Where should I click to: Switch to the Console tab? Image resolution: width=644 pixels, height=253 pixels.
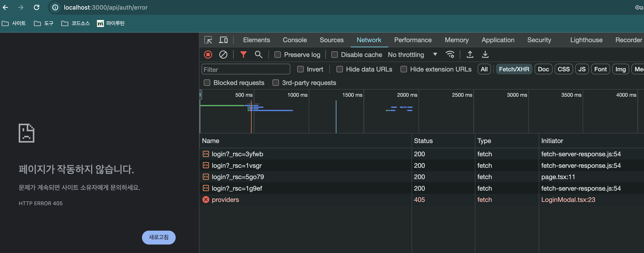(x=295, y=40)
